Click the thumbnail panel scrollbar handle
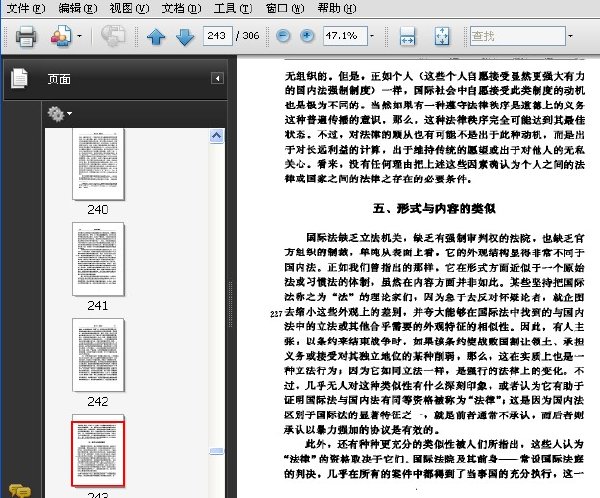Screen dimensions: 600x498 pyautogui.click(x=217, y=452)
